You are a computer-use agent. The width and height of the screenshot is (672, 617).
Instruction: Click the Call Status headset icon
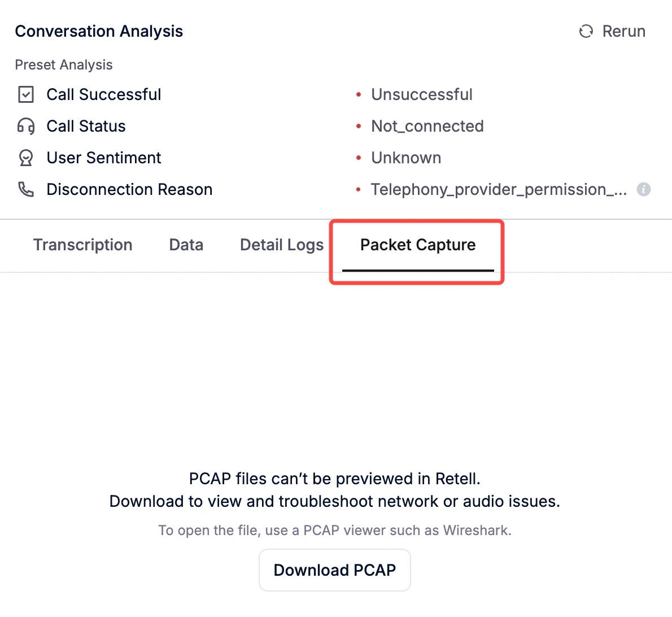point(26,126)
